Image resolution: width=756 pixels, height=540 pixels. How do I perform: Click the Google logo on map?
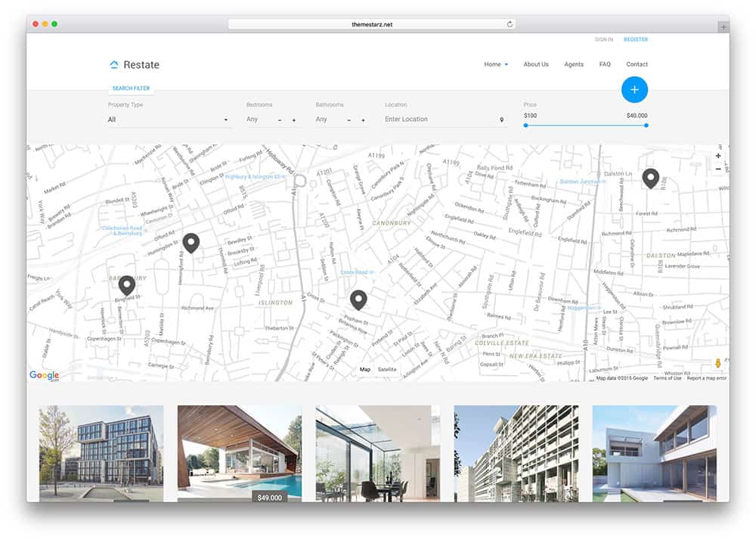coord(45,375)
